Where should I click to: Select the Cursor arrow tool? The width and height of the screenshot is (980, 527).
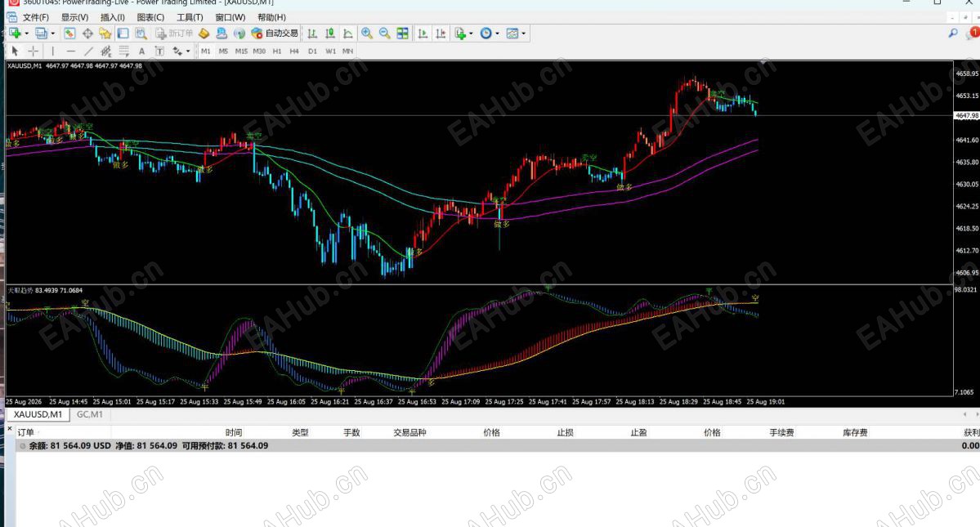(x=15, y=51)
